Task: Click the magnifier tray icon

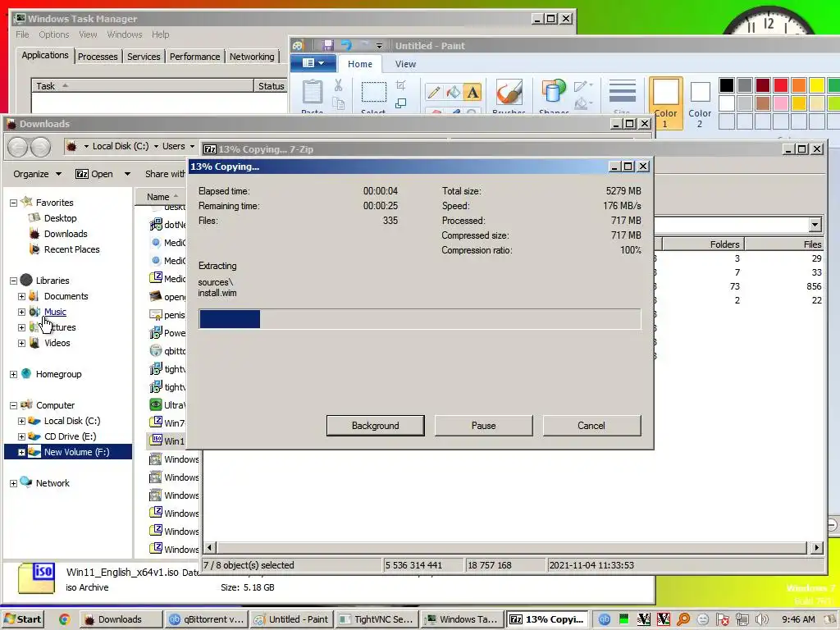Action: (x=683, y=619)
